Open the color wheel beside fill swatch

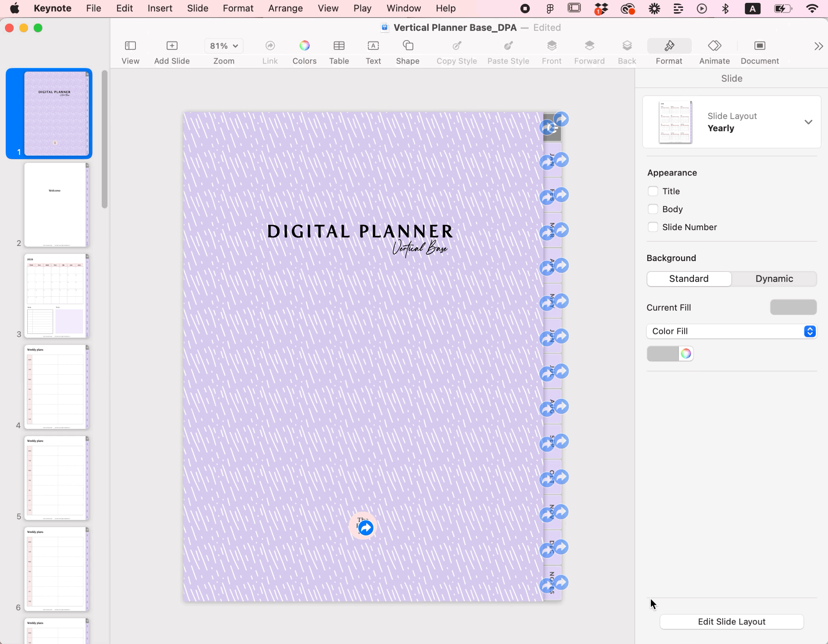coord(685,353)
